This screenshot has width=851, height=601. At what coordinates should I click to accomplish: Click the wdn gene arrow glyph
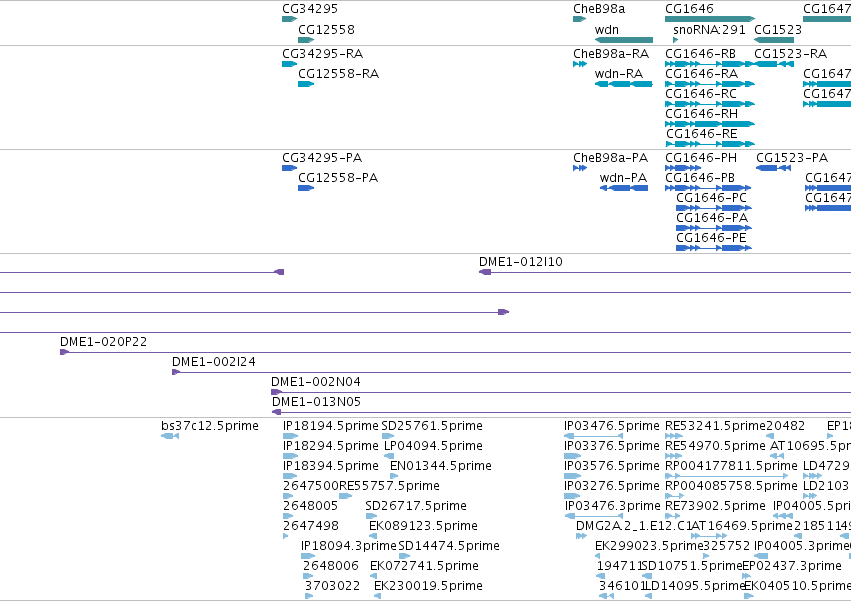click(624, 40)
